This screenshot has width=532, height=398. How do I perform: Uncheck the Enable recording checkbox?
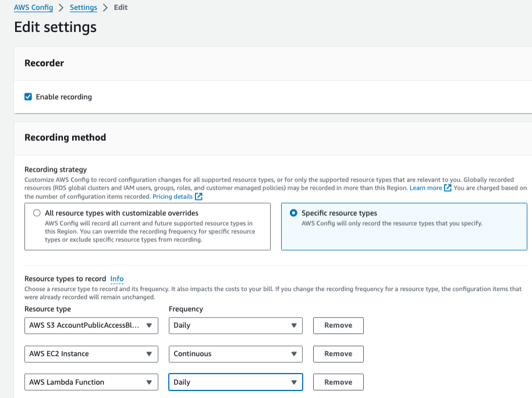point(28,97)
